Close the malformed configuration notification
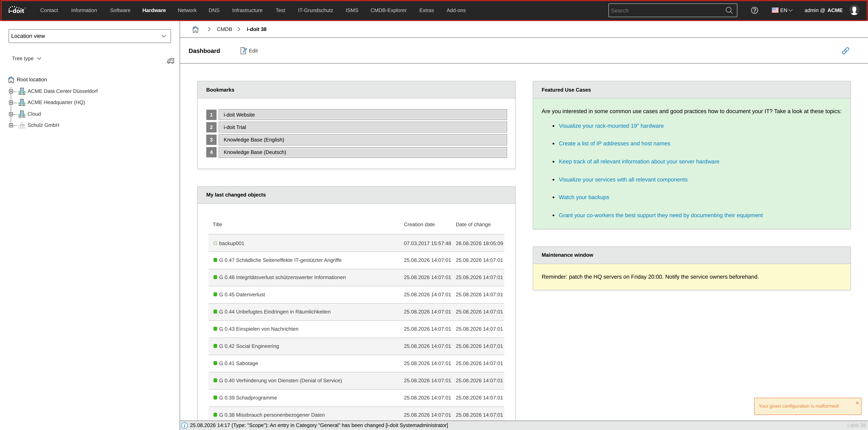 pos(857,403)
